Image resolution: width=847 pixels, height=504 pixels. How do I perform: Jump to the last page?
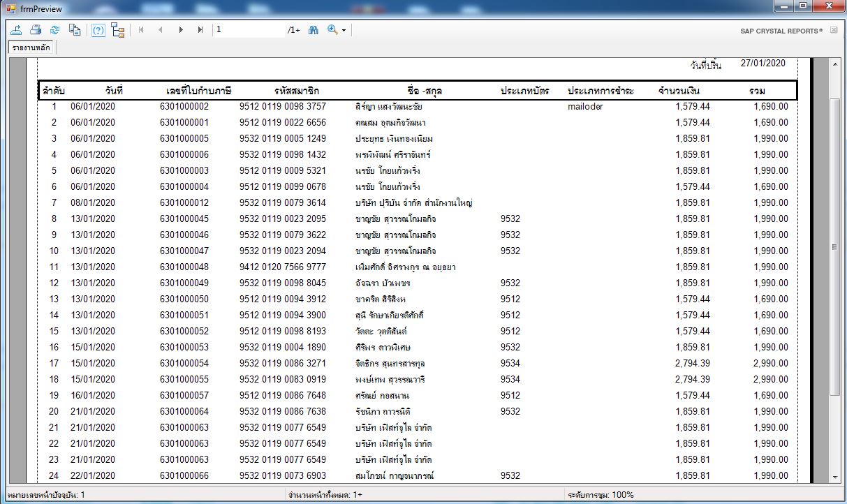click(200, 30)
